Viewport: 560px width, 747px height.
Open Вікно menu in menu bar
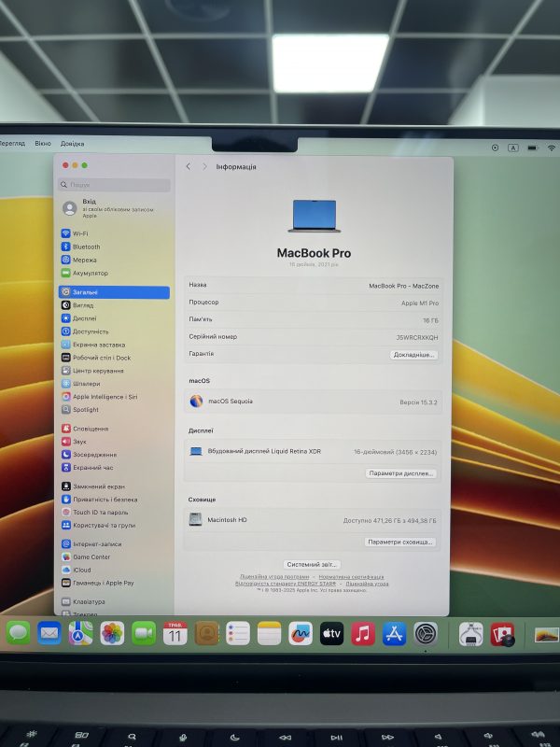(43, 144)
